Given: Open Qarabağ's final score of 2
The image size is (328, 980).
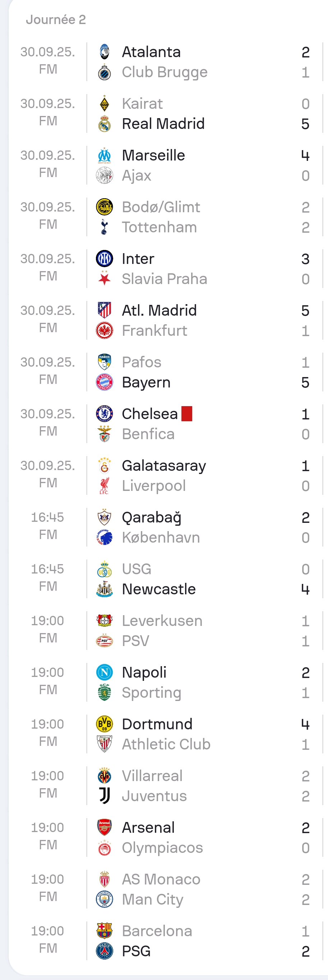Looking at the screenshot, I should point(305,518).
